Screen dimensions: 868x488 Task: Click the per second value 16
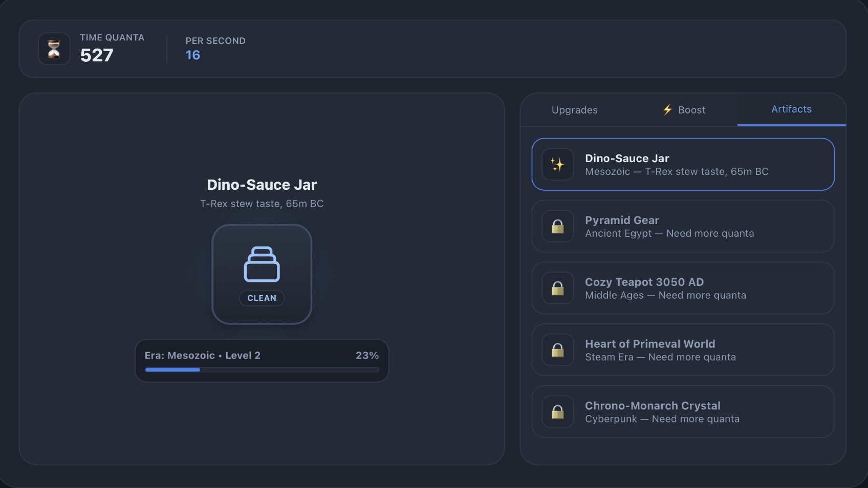193,55
